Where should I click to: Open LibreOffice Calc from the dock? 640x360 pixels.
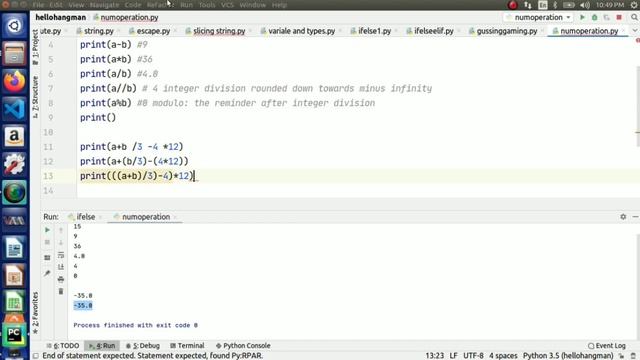click(x=14, y=302)
